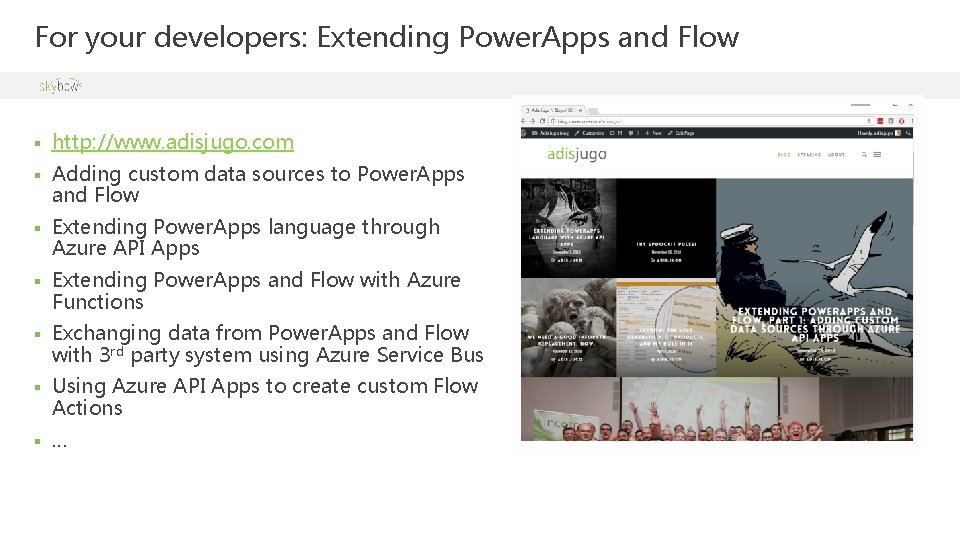Open Extending PowerApps and Flow Part 1 feature tile

coord(814,277)
